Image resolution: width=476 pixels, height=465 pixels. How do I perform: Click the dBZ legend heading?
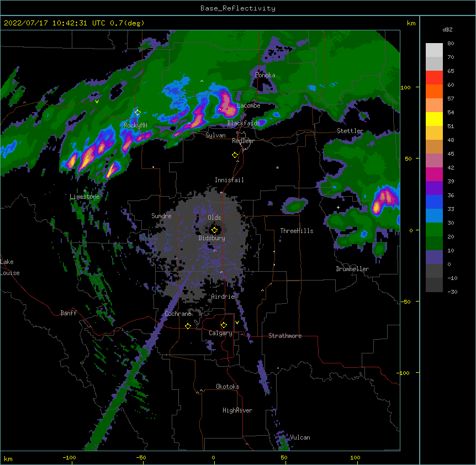(x=447, y=29)
